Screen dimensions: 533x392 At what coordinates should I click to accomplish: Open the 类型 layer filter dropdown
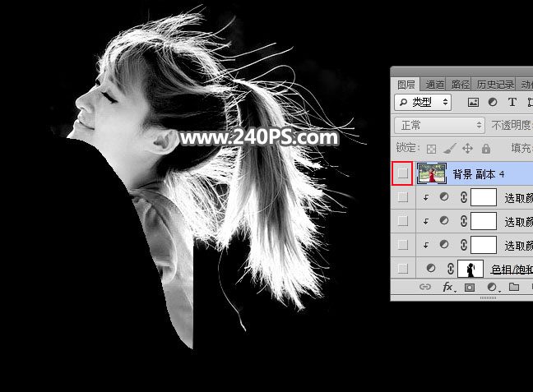(424, 102)
